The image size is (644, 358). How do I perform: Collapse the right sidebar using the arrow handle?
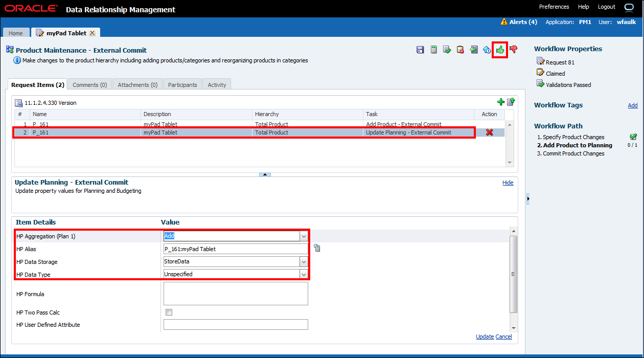(x=528, y=198)
